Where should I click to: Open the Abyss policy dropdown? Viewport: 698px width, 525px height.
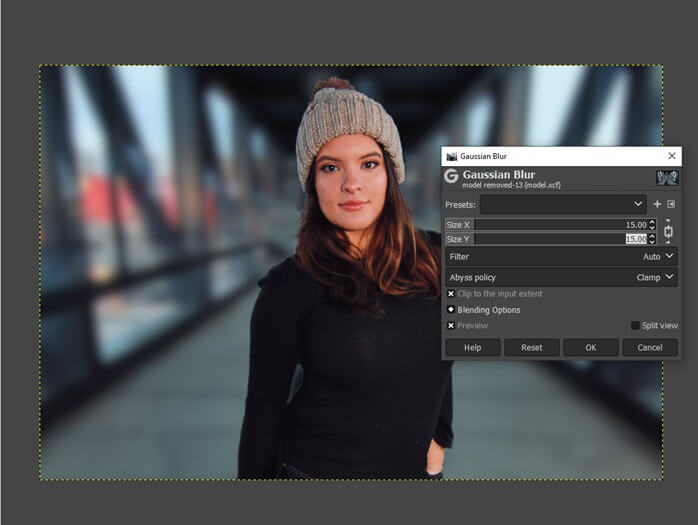[x=562, y=277]
